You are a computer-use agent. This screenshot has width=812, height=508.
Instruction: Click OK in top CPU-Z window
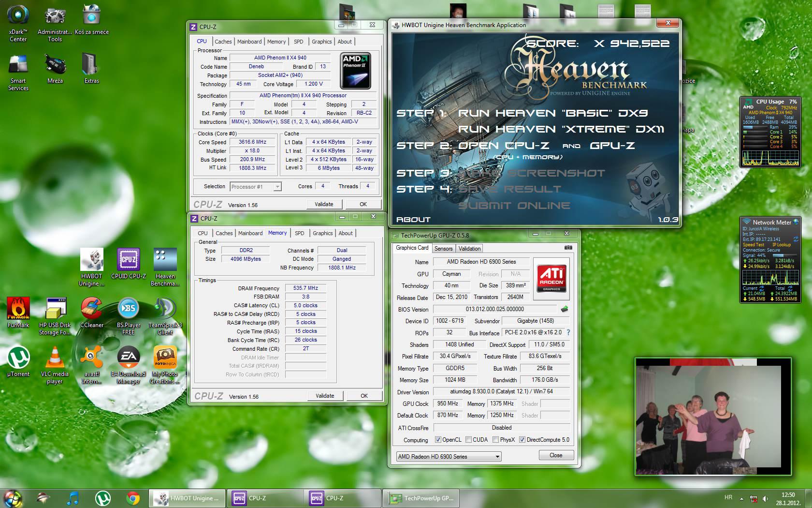tap(363, 204)
